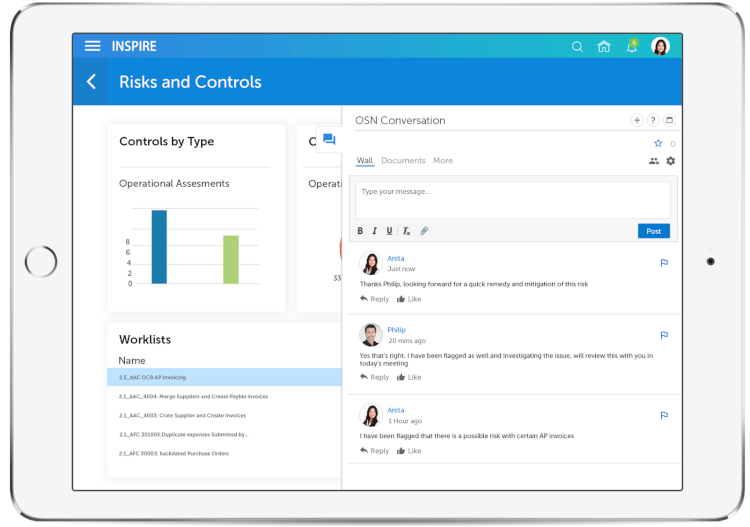Maximize the OSN Conversation panel

[669, 120]
